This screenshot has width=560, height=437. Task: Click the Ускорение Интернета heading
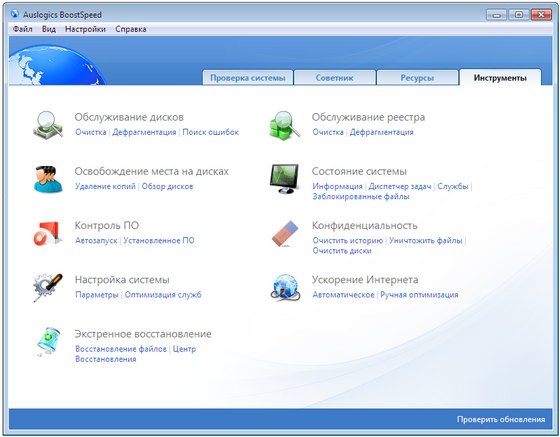tap(365, 280)
